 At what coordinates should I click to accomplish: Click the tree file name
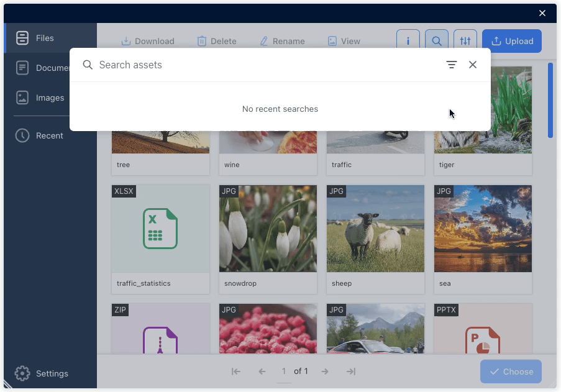123,165
